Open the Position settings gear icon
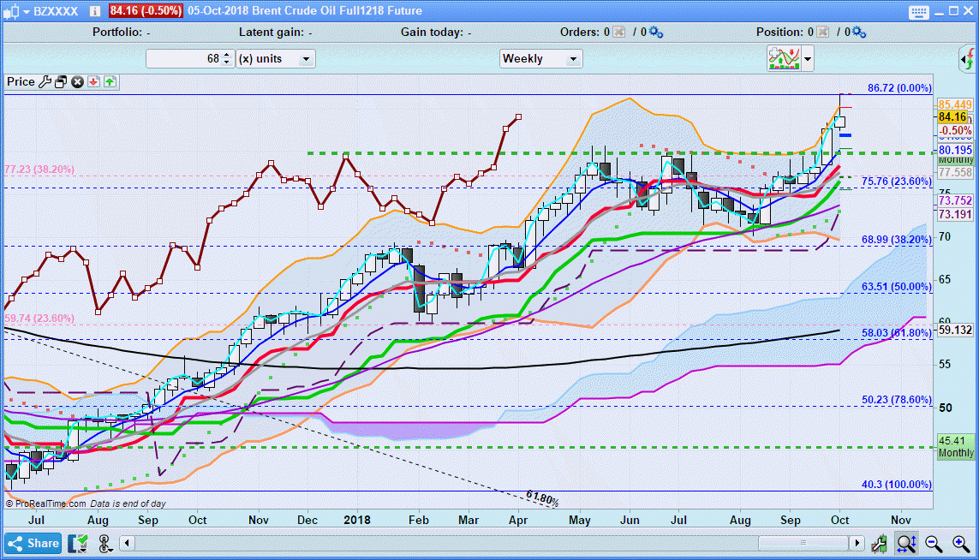The image size is (979, 560). (860, 32)
